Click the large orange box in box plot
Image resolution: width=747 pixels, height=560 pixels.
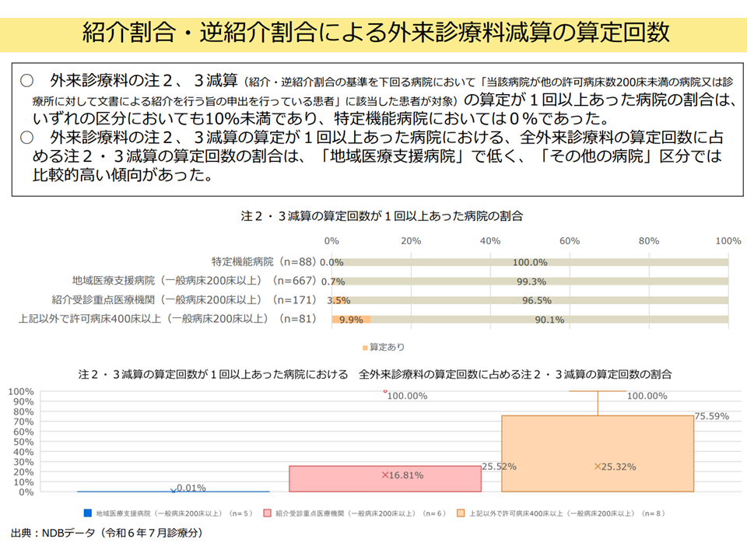click(598, 453)
